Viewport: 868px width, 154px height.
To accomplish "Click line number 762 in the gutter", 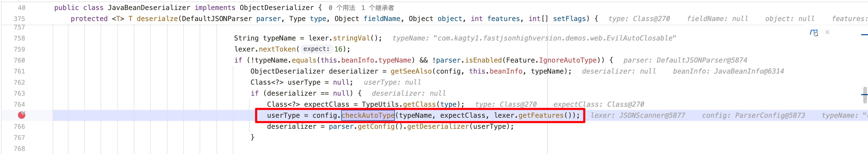I will [19, 82].
